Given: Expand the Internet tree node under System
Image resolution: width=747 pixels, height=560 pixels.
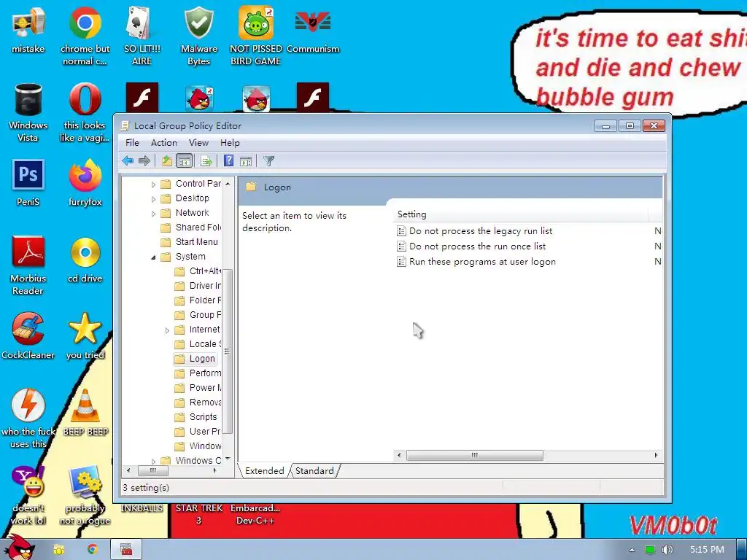Looking at the screenshot, I should click(167, 330).
